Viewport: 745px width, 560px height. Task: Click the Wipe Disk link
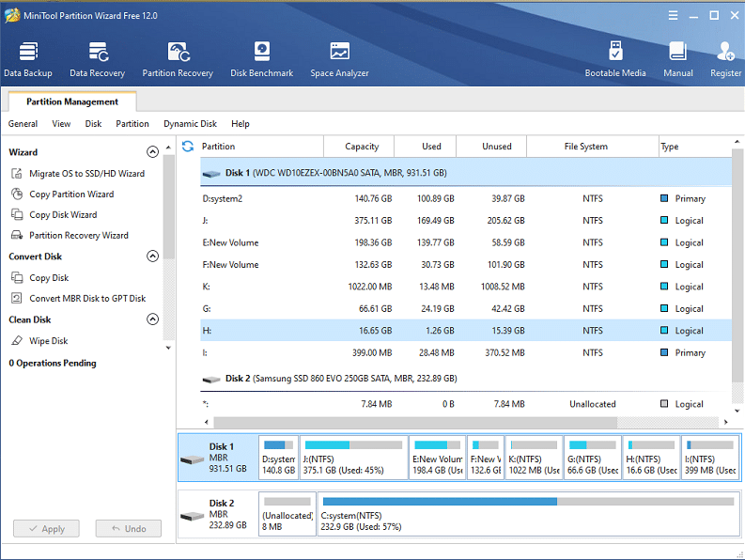click(x=49, y=341)
